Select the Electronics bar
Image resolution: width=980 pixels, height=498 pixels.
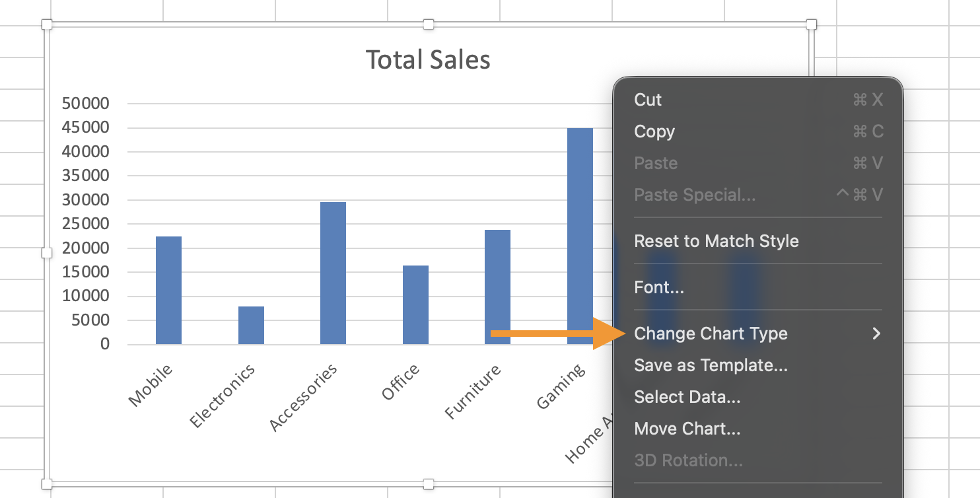tap(251, 325)
